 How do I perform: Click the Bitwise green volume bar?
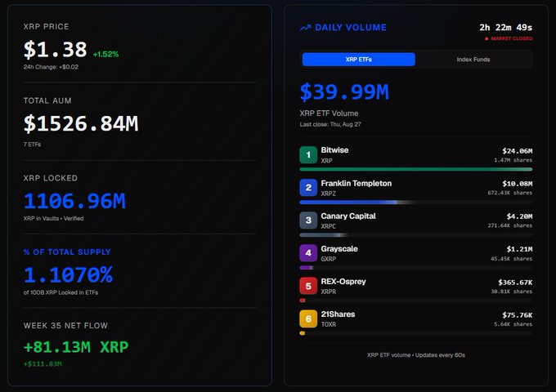(x=416, y=169)
